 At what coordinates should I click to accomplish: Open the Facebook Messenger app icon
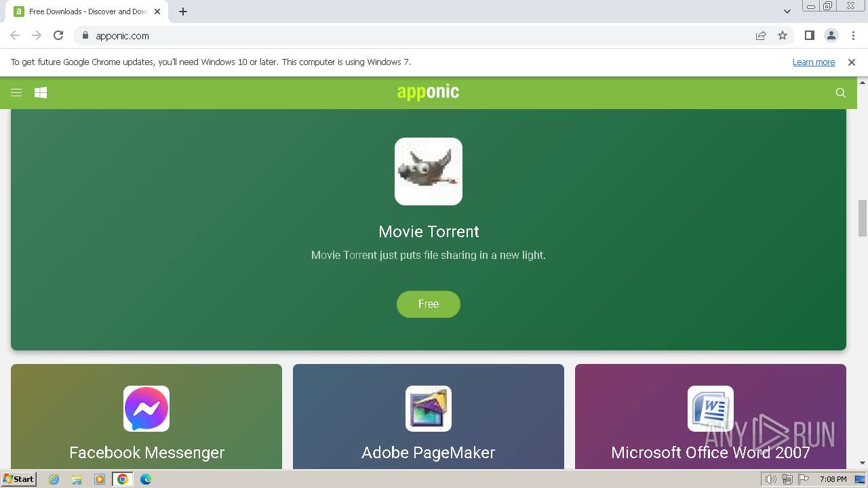[x=146, y=409]
